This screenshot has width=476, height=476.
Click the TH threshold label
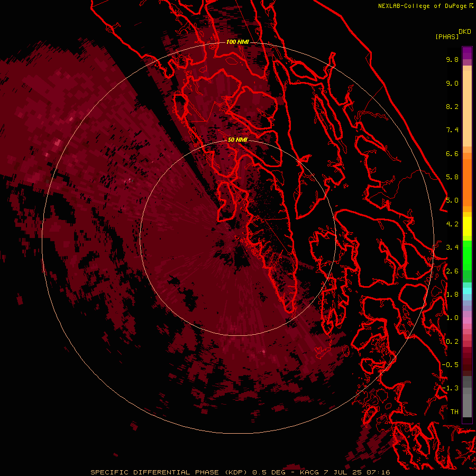[454, 412]
